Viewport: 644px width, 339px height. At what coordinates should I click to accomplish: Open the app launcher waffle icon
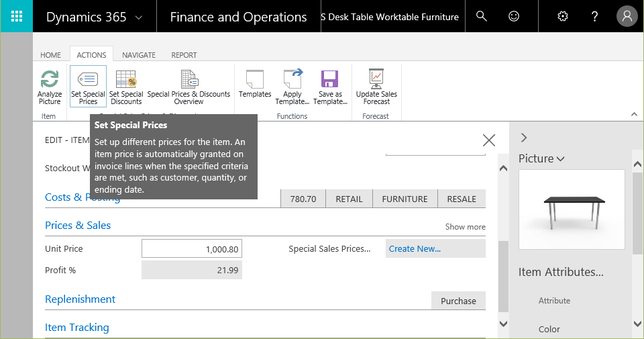click(x=16, y=16)
